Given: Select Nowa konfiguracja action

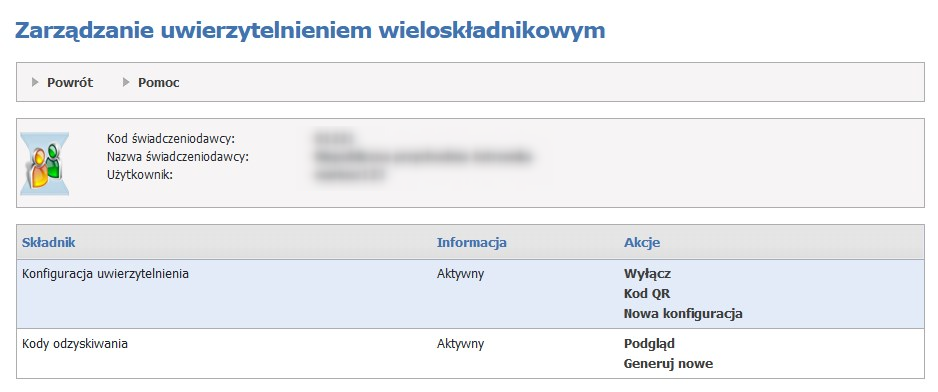Looking at the screenshot, I should [x=683, y=314].
